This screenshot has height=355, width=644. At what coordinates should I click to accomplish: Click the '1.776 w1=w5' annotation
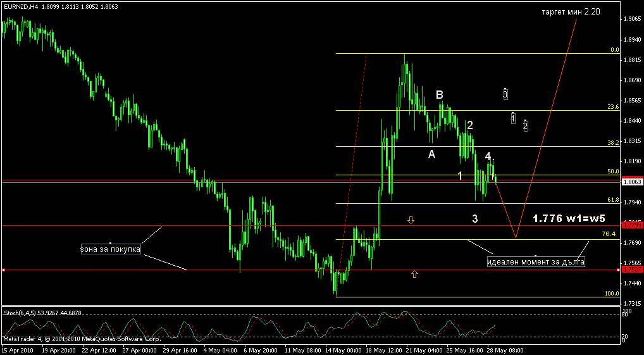(x=569, y=218)
